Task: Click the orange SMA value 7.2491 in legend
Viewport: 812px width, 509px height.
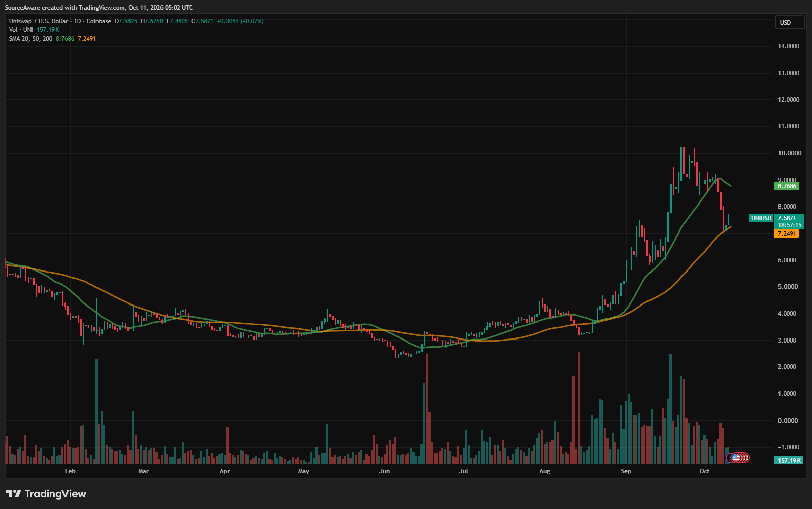Action: (87, 39)
